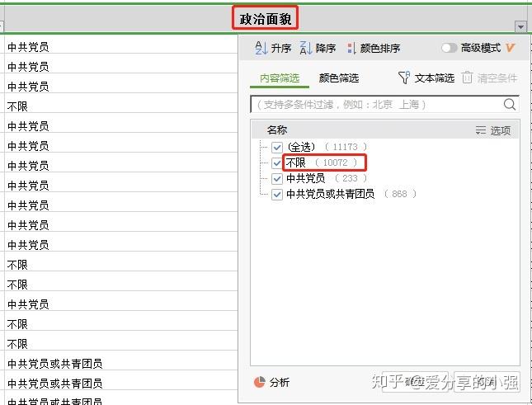Sort ascending with the 升序 icon
This screenshot has height=405, width=532.
click(261, 48)
